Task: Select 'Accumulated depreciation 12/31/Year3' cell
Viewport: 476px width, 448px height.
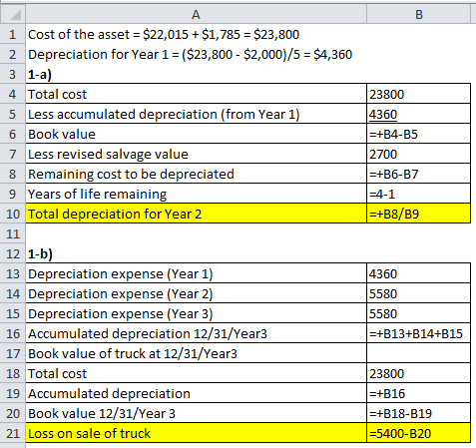Action: 196,333
